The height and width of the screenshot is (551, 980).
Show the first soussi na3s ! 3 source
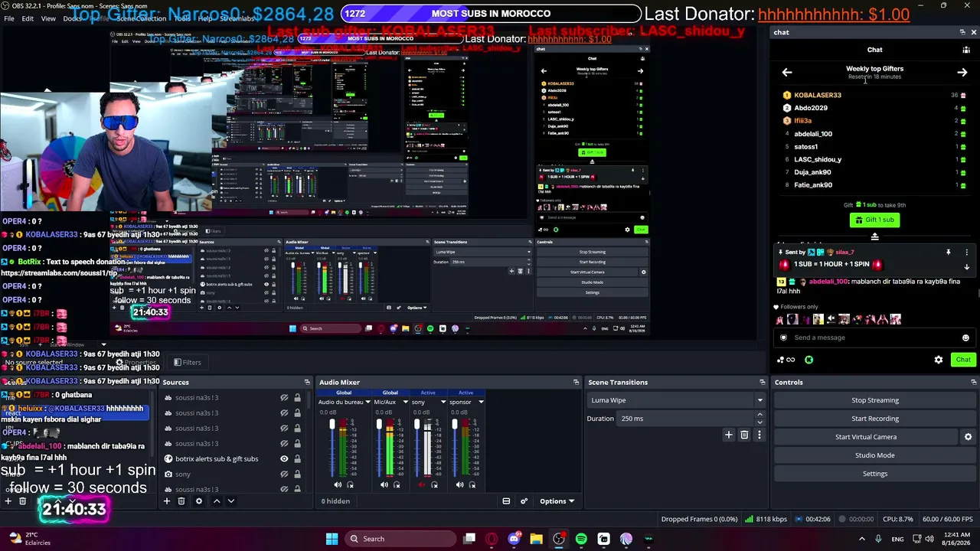(284, 398)
